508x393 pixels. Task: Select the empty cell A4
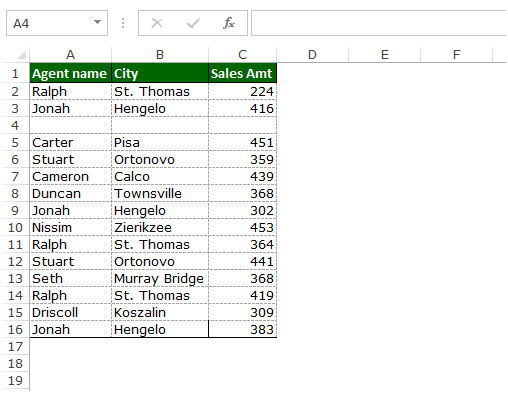click(70, 126)
